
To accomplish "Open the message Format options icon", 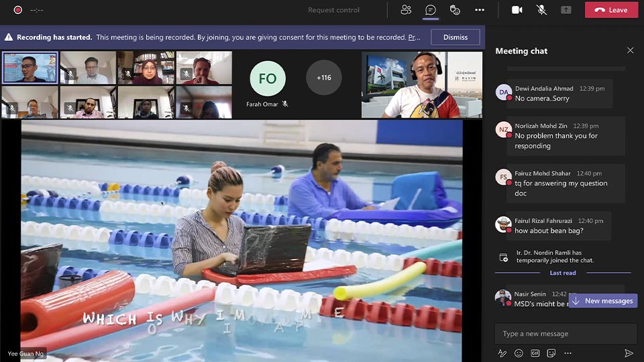I will (x=502, y=353).
